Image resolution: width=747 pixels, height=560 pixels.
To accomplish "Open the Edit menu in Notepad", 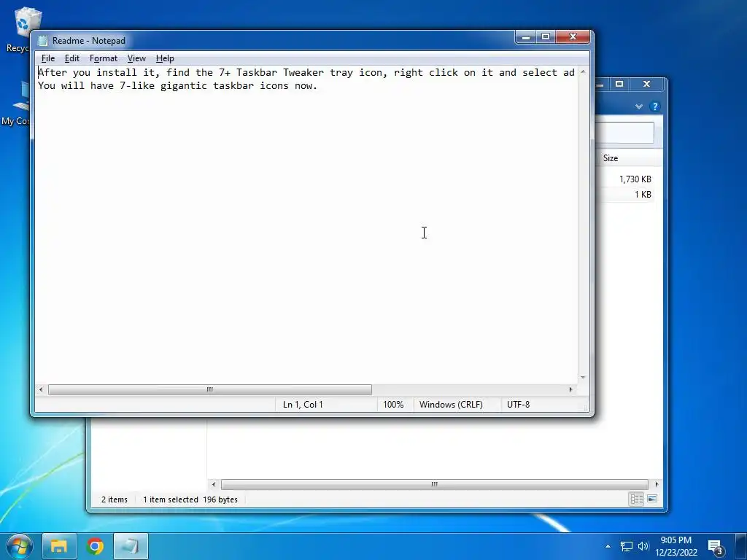I will coord(72,58).
